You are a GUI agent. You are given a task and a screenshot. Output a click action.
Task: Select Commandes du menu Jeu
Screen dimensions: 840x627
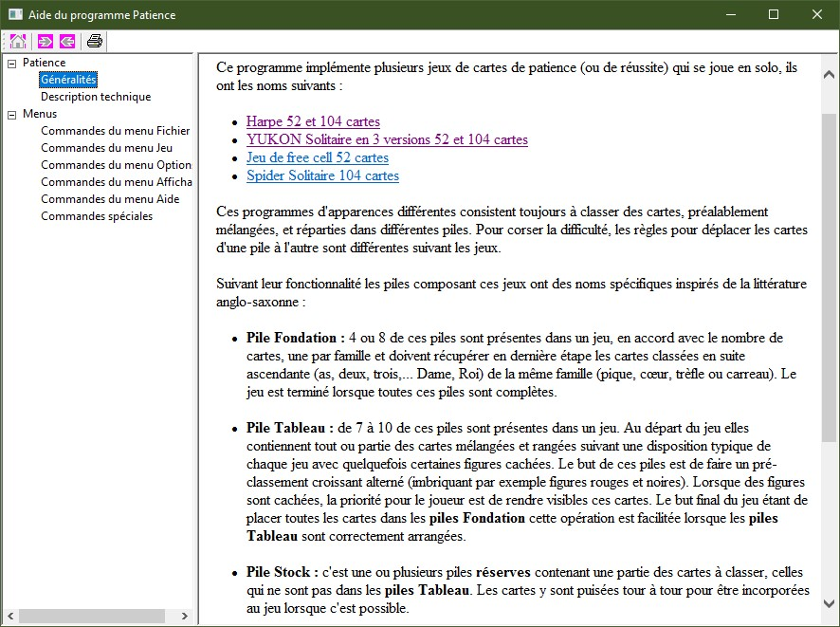pos(106,148)
